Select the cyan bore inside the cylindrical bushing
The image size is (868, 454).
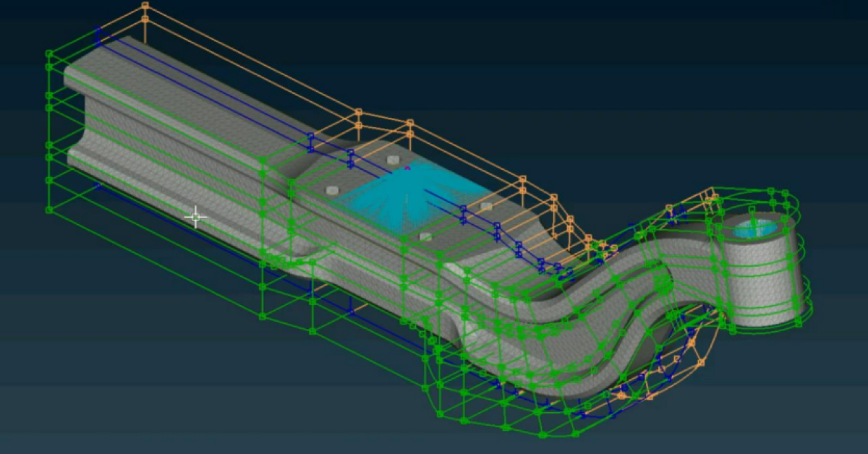[x=757, y=229]
